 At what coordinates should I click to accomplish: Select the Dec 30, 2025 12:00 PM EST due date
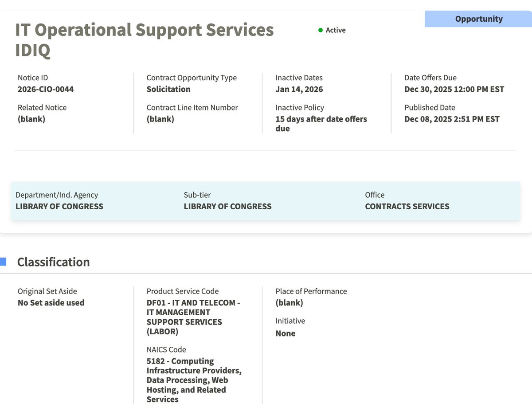pos(454,89)
